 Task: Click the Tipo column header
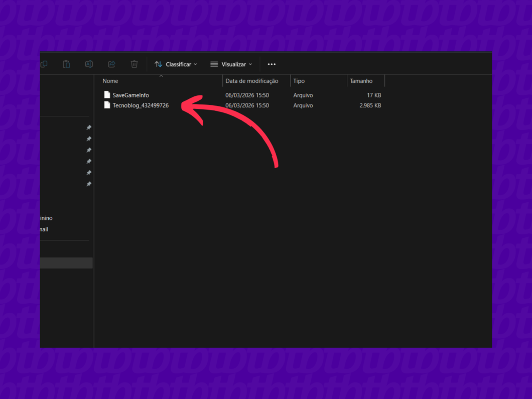pos(299,81)
